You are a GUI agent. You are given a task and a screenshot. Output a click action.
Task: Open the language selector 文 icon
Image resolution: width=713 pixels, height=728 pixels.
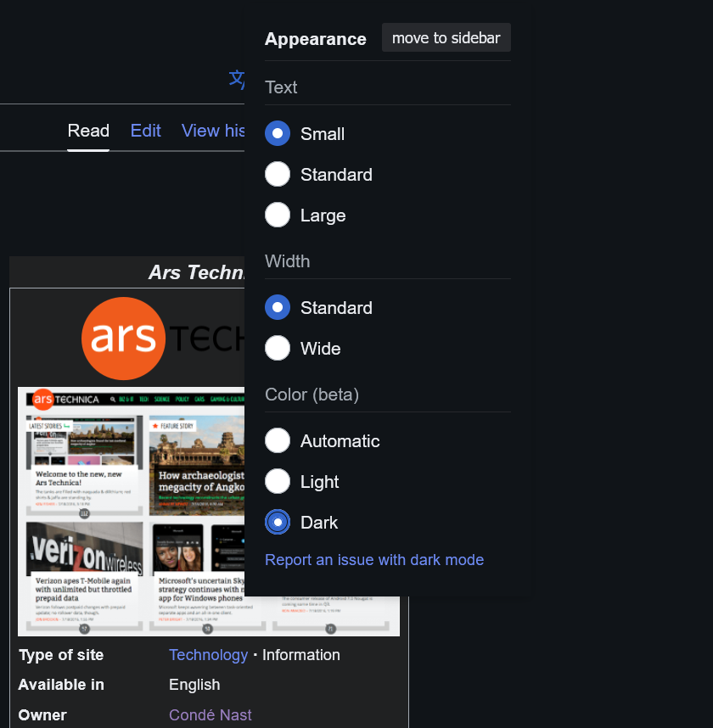tap(237, 79)
